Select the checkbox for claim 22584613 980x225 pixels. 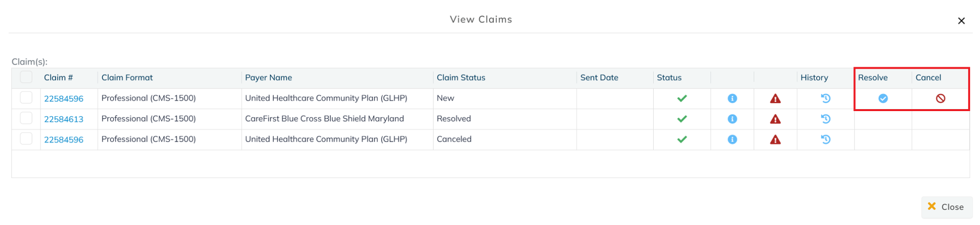(x=26, y=118)
